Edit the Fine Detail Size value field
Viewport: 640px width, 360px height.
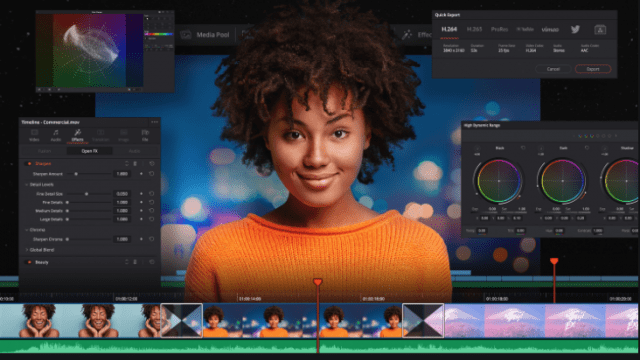(122, 194)
